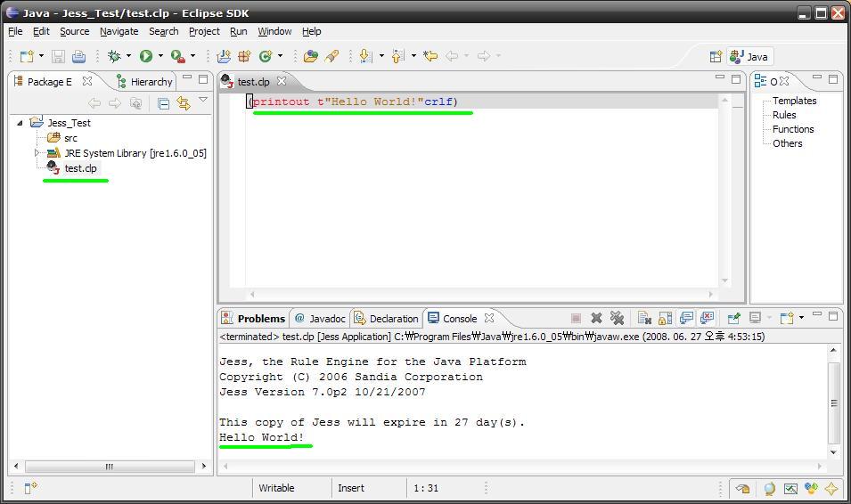Image resolution: width=851 pixels, height=504 pixels.
Task: Close the Package Explorer view tab
Action: [x=86, y=81]
